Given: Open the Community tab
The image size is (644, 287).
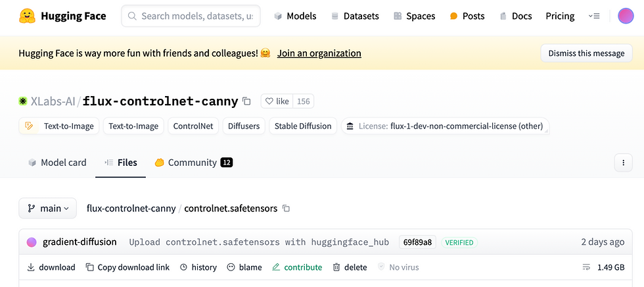Looking at the screenshot, I should coord(193,163).
